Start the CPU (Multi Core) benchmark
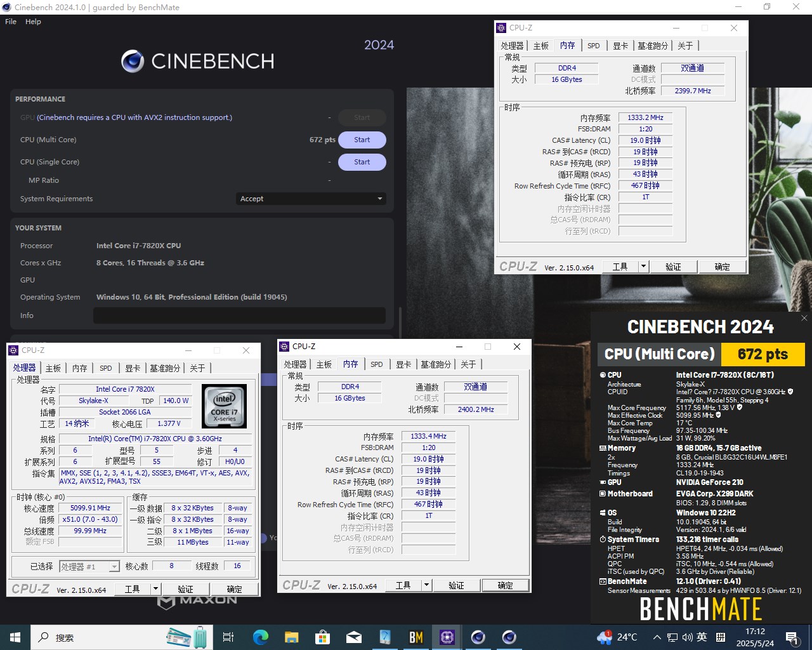 coord(362,140)
